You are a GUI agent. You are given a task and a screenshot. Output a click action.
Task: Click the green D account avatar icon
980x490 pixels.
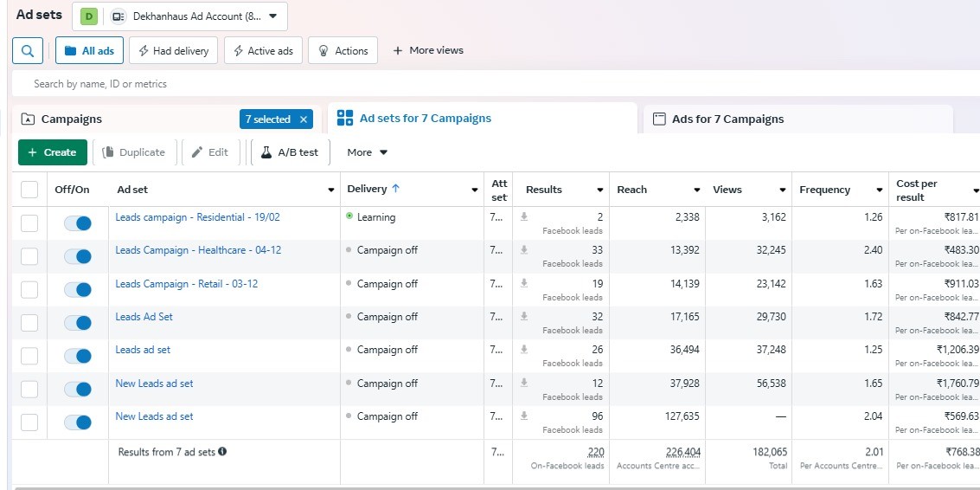pyautogui.click(x=89, y=16)
